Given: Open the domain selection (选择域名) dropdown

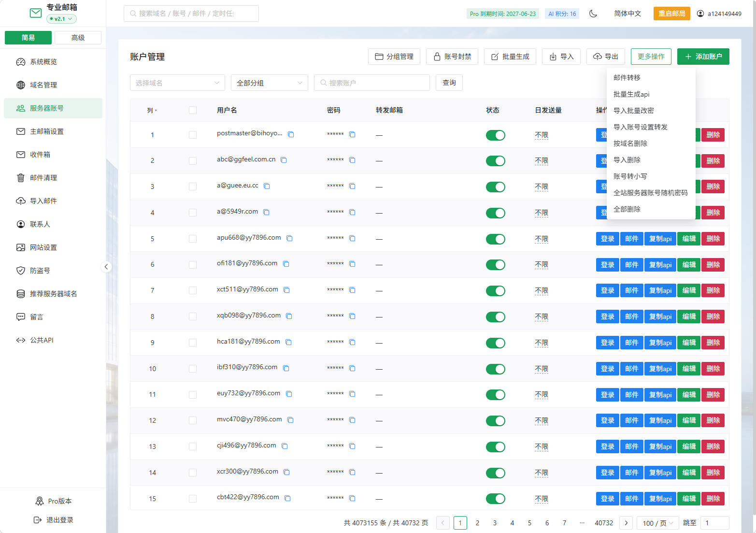Looking at the screenshot, I should [177, 83].
